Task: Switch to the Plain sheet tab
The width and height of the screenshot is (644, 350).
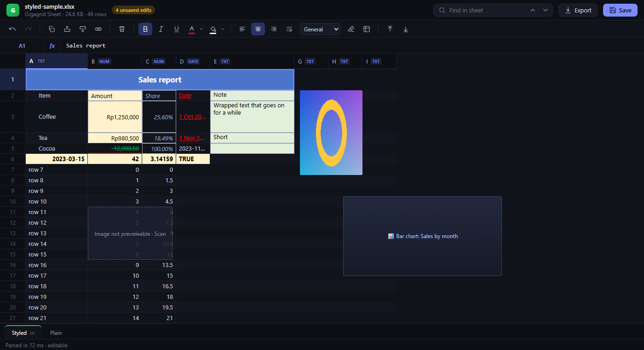Action: click(x=56, y=333)
